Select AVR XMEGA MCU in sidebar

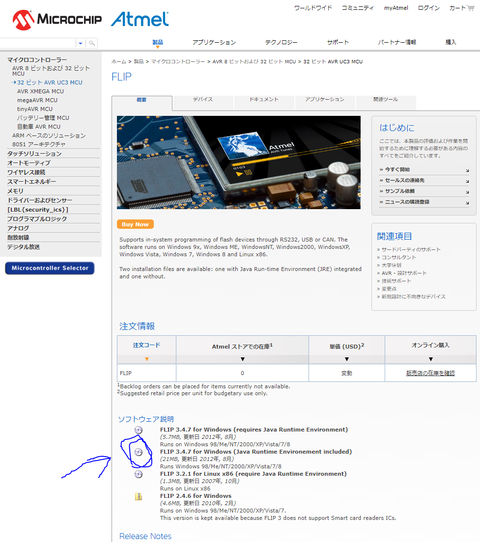(40, 92)
